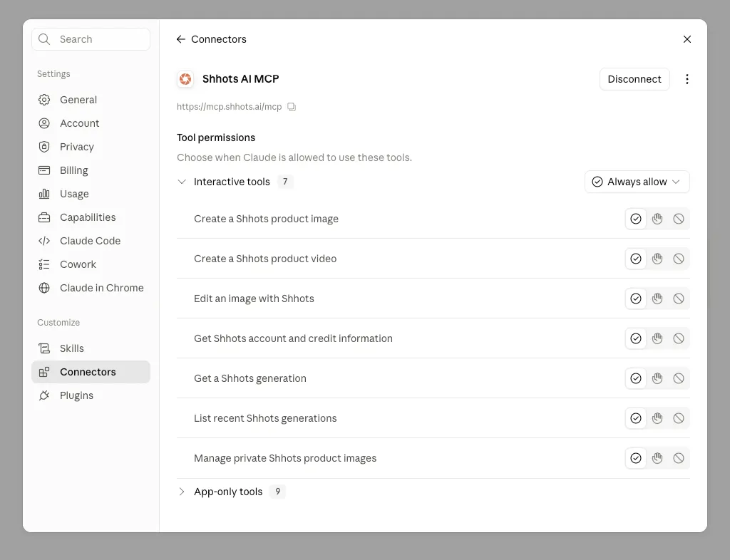The height and width of the screenshot is (560, 730).
Task: Open the 'Always allow' permissions dropdown
Action: click(637, 182)
